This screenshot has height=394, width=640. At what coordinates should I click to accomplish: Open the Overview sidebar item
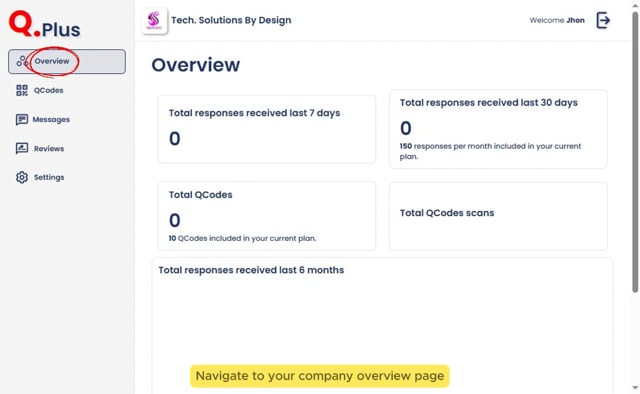(67, 61)
